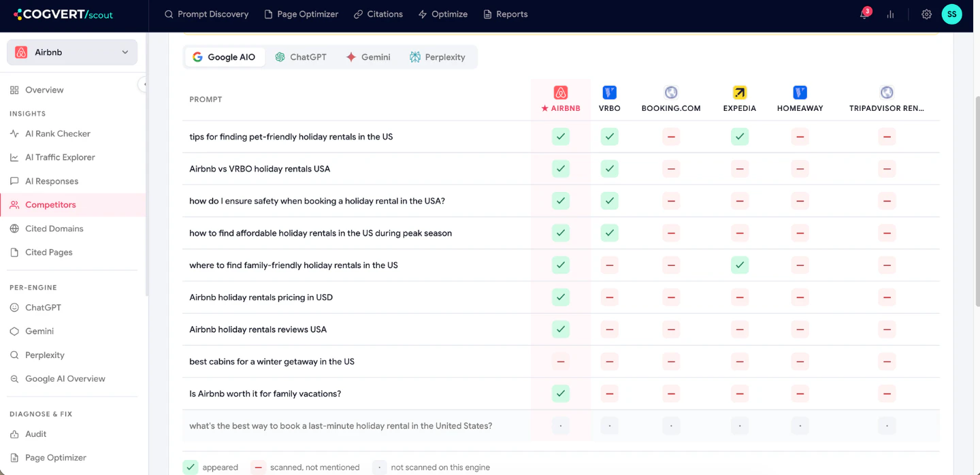This screenshot has width=980, height=475.
Task: Open Page Optimizer in the sidebar
Action: pos(72,458)
